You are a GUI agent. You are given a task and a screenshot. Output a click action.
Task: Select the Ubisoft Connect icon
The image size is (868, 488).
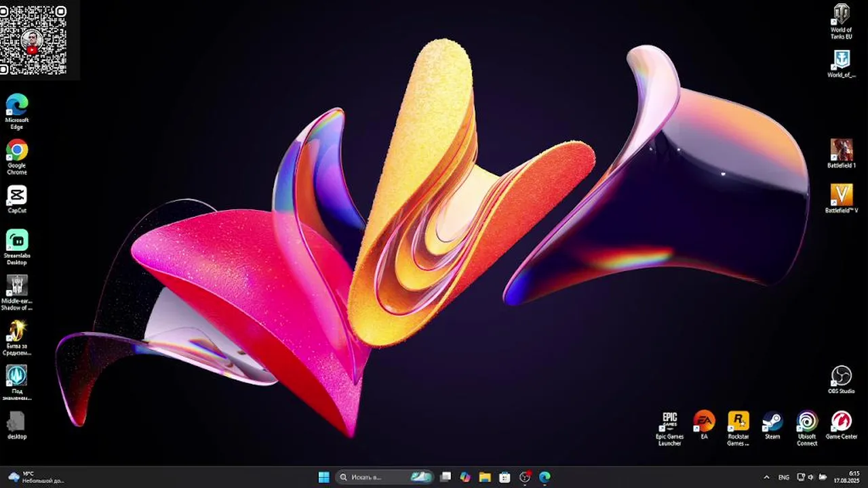pos(807,428)
